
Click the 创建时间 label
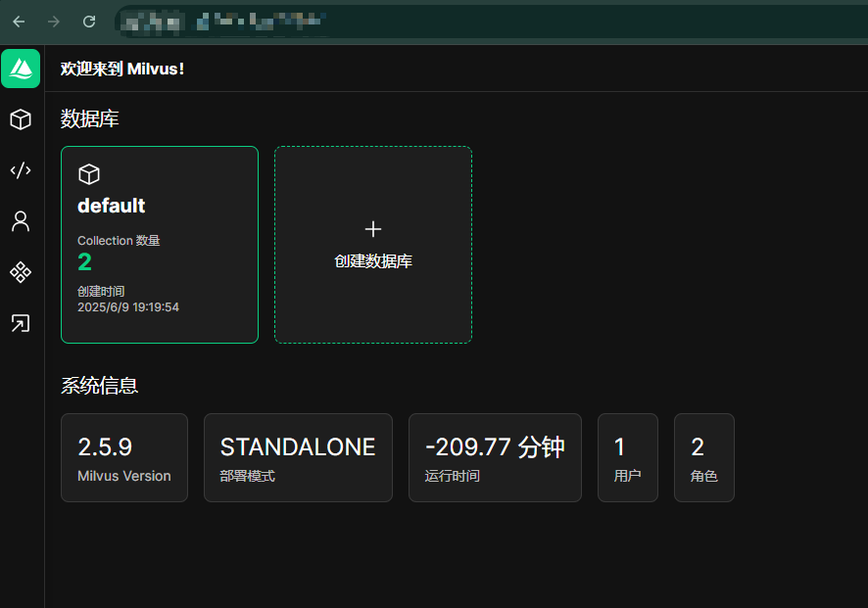101,292
